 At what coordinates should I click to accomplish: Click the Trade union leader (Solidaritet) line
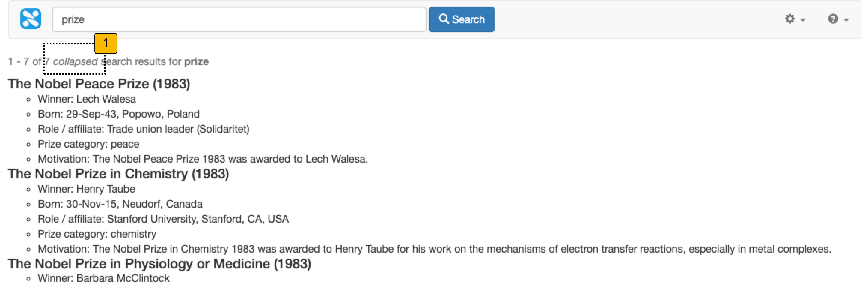[143, 129]
